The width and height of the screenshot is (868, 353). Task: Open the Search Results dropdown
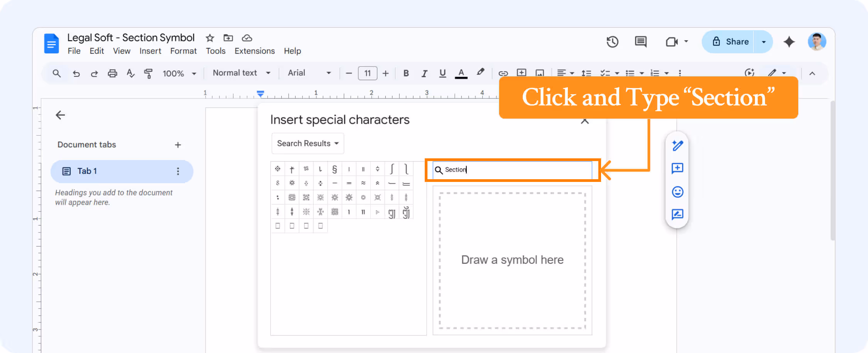click(307, 143)
